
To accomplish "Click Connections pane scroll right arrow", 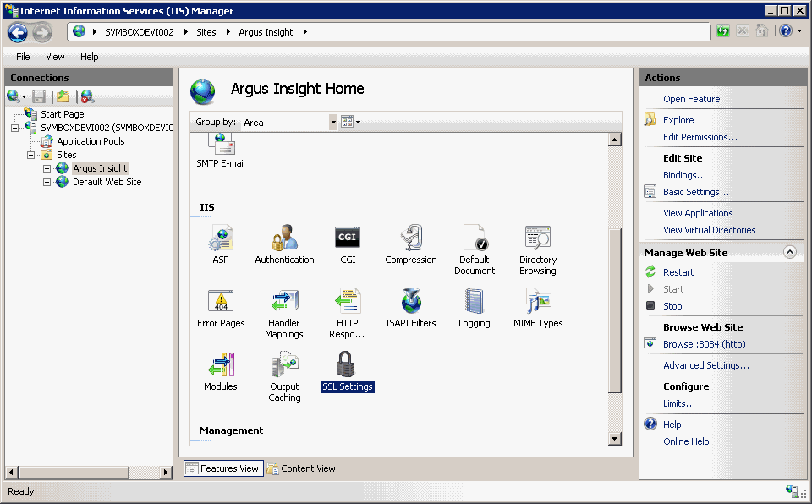I will (166, 472).
